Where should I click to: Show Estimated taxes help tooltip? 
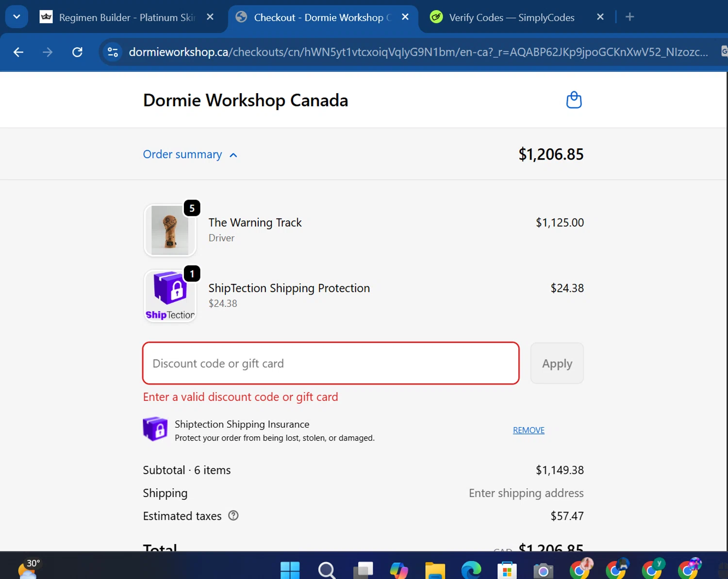233,516
